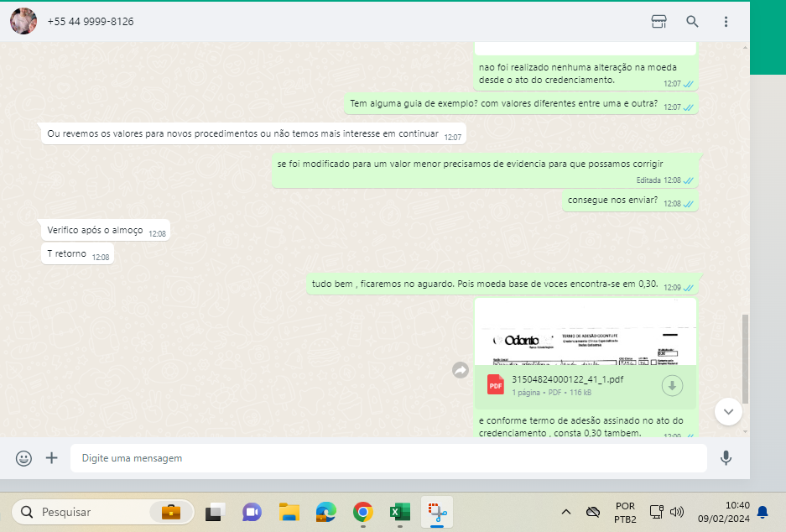
Task: Open the POR PTB2 language selector
Action: pyautogui.click(x=625, y=513)
